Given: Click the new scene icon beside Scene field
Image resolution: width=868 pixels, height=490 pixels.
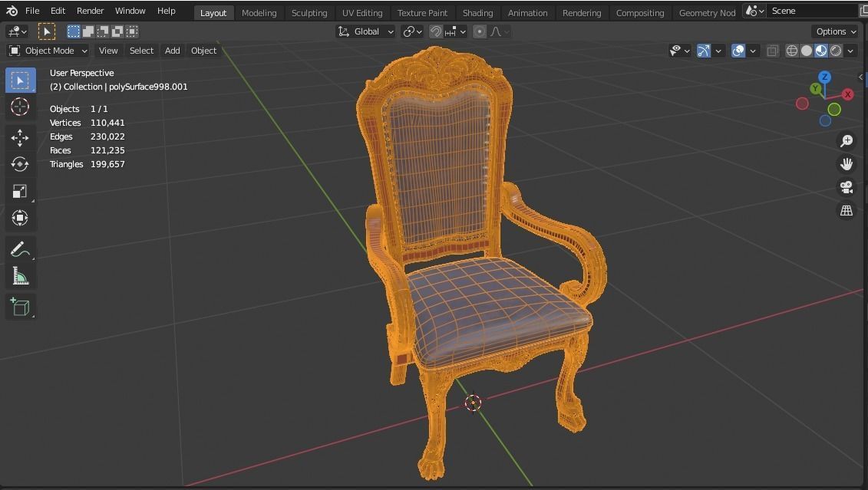Looking at the screenshot, I should tap(863, 11).
